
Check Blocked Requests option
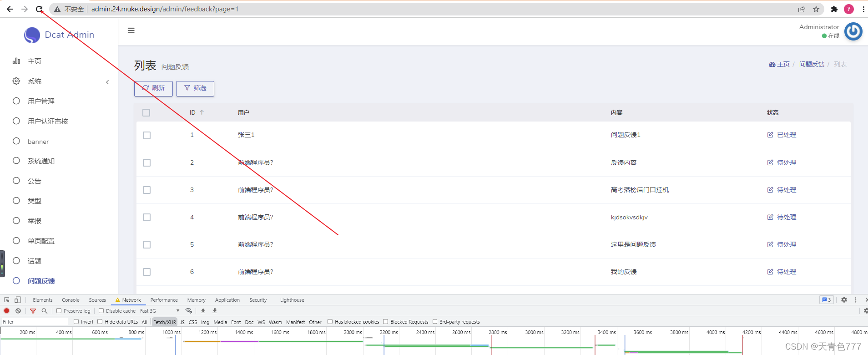386,322
